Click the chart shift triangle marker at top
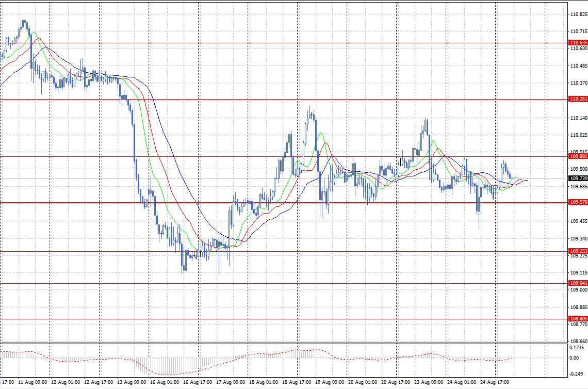This screenshot has width=588, height=389. tap(398, 4)
